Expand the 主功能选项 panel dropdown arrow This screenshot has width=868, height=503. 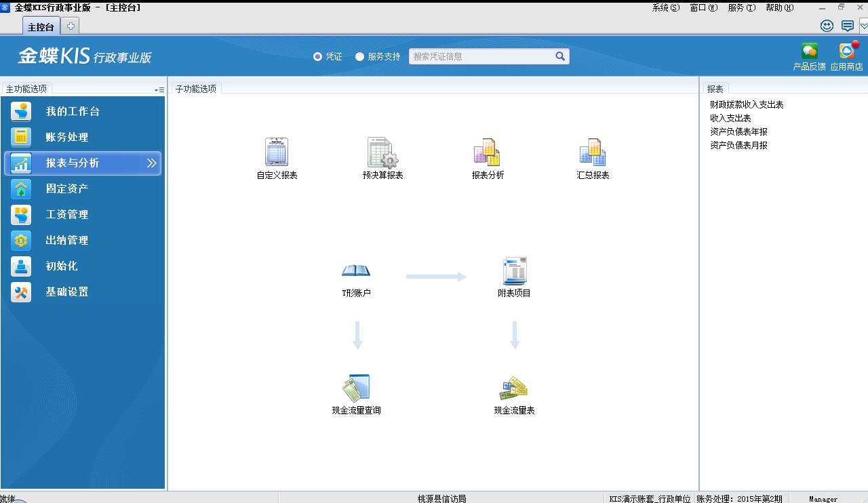(159, 89)
